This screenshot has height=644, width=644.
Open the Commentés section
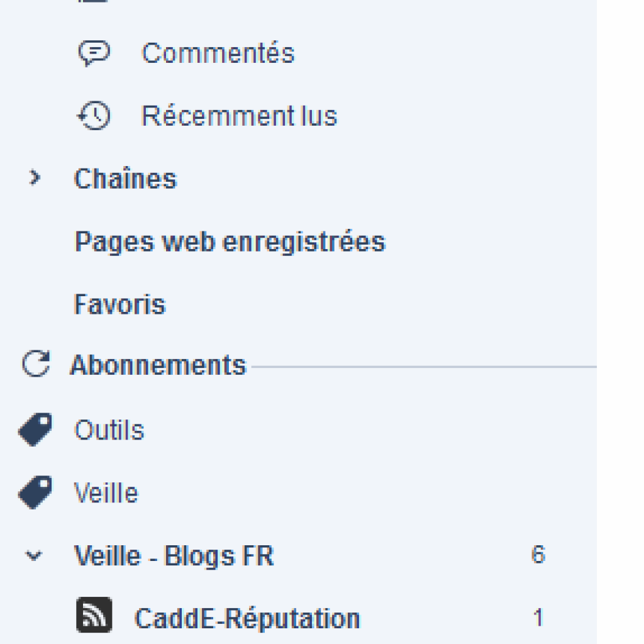point(218,53)
